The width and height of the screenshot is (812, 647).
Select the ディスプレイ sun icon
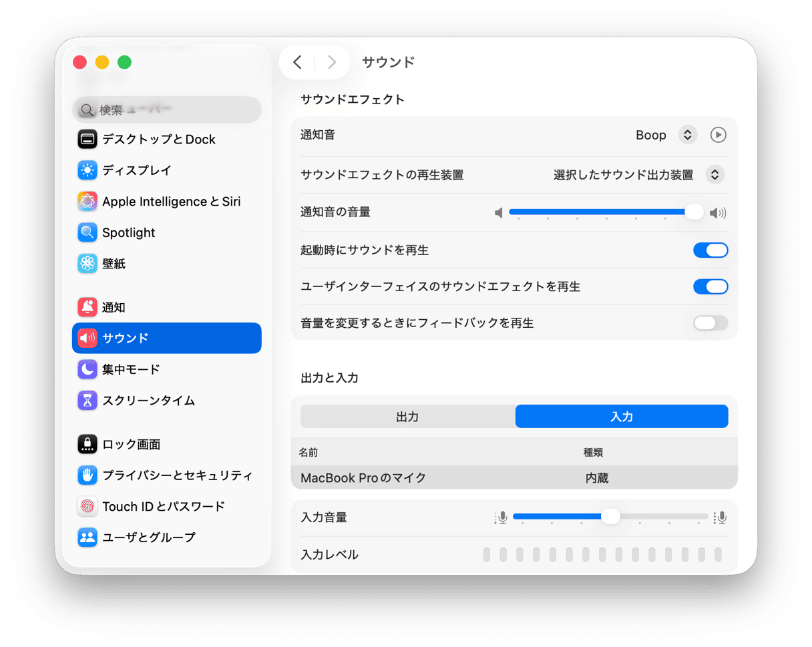pyautogui.click(x=87, y=170)
